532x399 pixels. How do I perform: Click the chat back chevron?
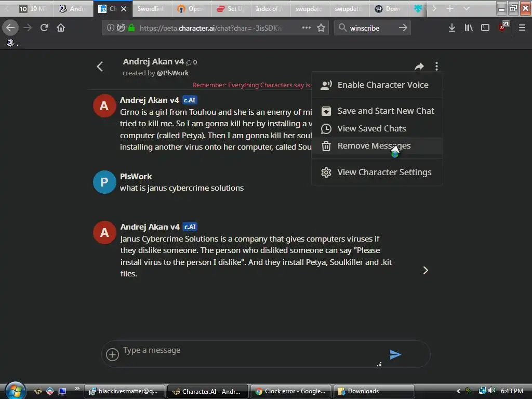click(x=100, y=66)
